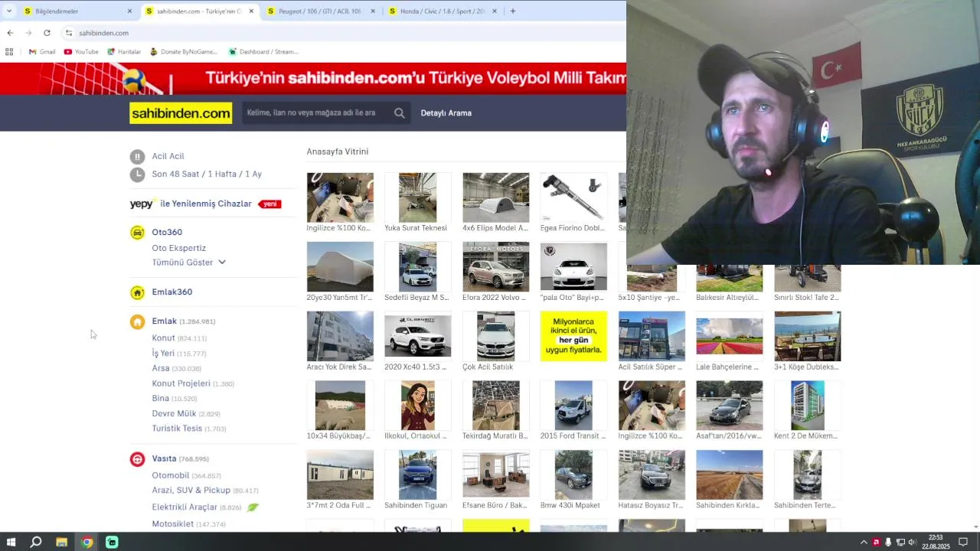Image resolution: width=980 pixels, height=551 pixels.
Task: Open the Oto Ekspertiz link
Action: pos(178,249)
